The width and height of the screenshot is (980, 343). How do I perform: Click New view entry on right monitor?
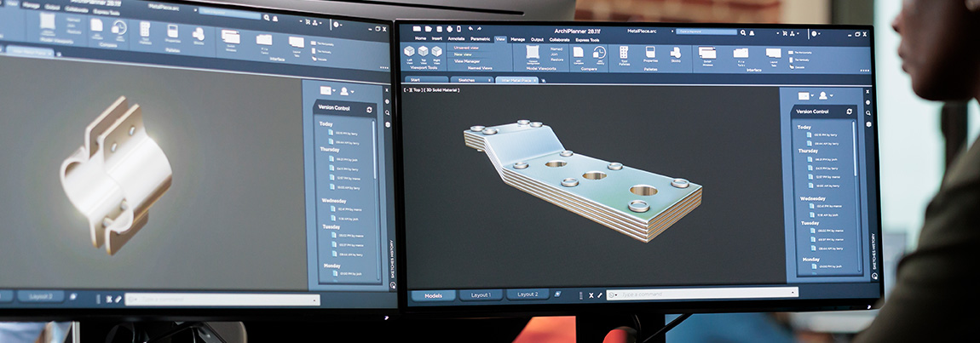click(x=463, y=54)
